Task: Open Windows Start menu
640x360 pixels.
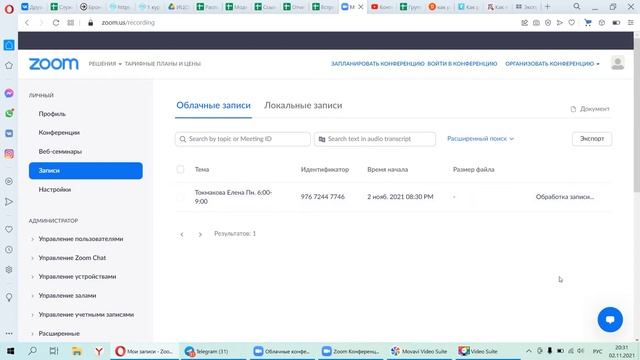Action: pos(11,351)
